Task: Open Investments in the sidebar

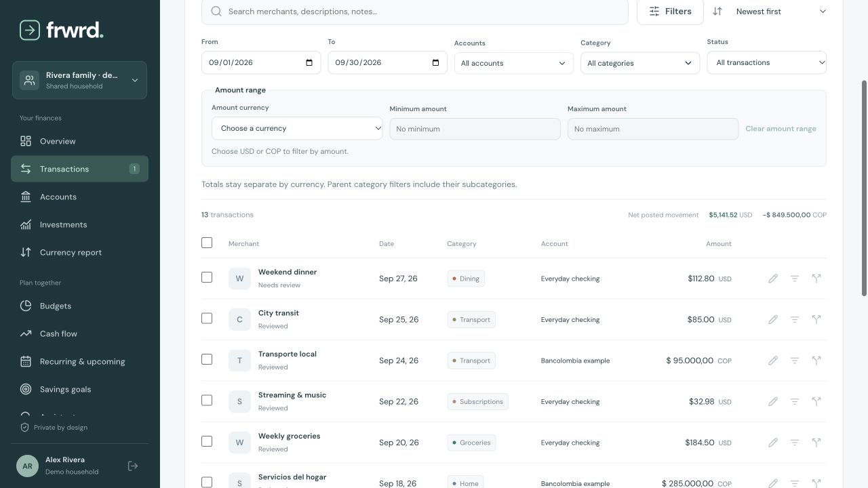Action: (79, 224)
